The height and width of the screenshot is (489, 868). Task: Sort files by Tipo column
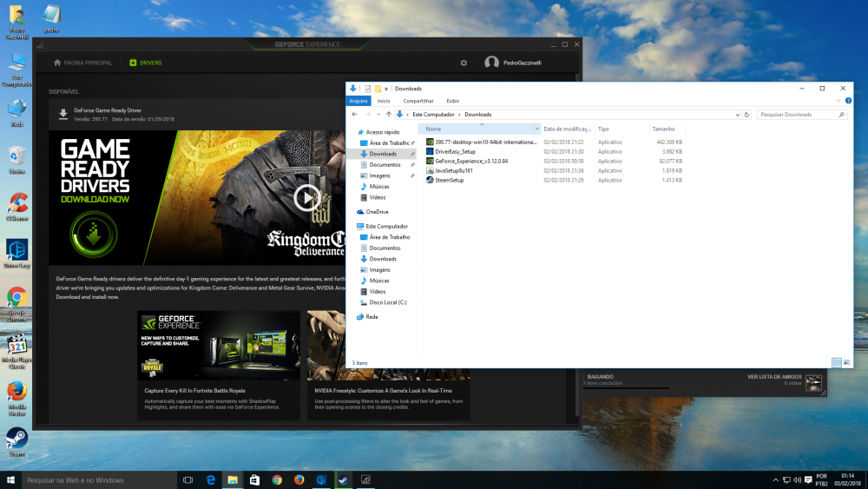(621, 129)
